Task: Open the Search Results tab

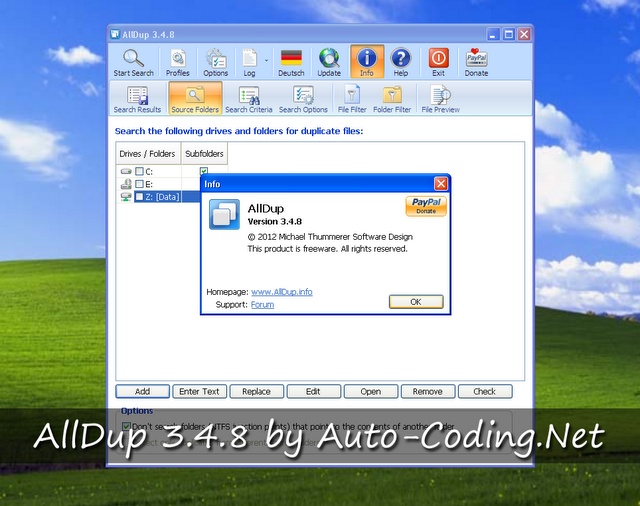Action: click(137, 98)
